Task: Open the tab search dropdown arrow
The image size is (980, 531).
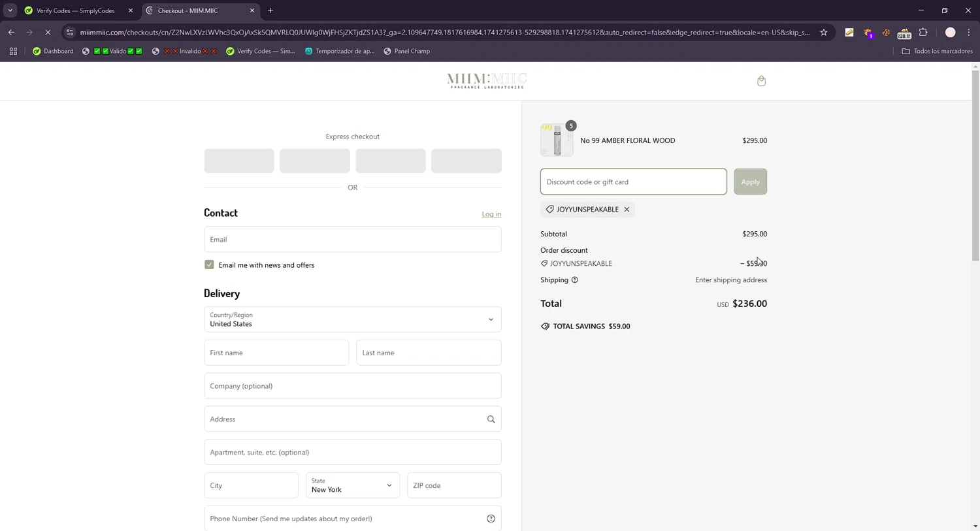Action: pos(10,10)
